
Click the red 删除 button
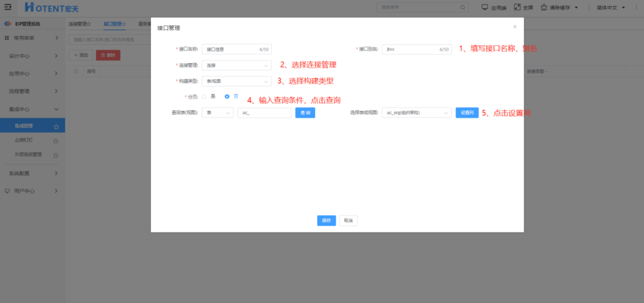[108, 55]
